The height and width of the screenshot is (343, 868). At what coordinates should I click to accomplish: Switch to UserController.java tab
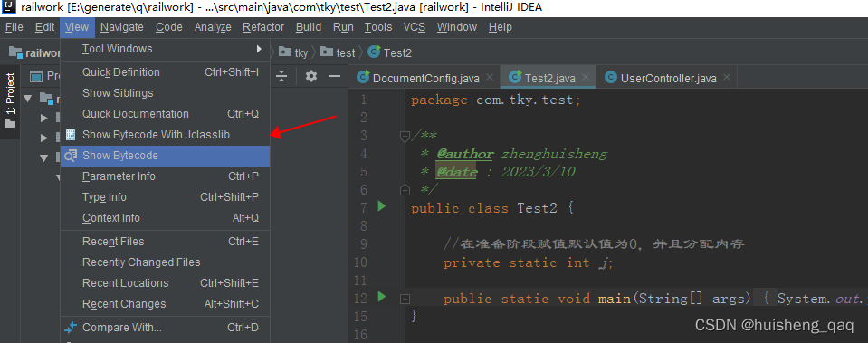(x=668, y=78)
